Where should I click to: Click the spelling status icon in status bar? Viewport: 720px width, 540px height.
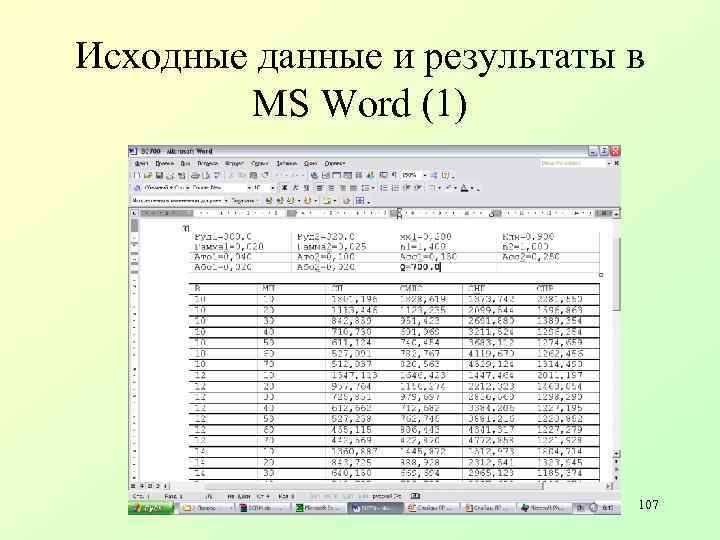pyautogui.click(x=416, y=496)
